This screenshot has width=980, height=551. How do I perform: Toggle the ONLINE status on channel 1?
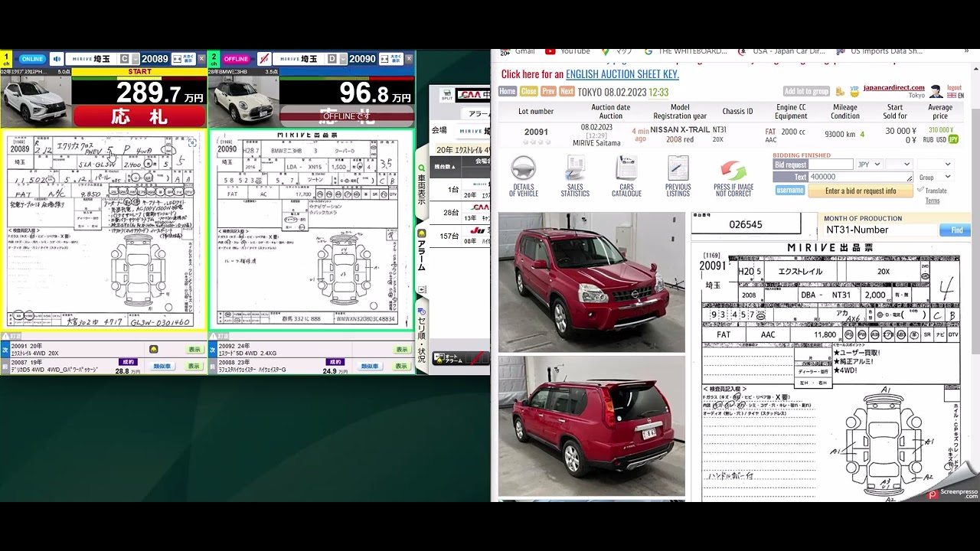(32, 59)
